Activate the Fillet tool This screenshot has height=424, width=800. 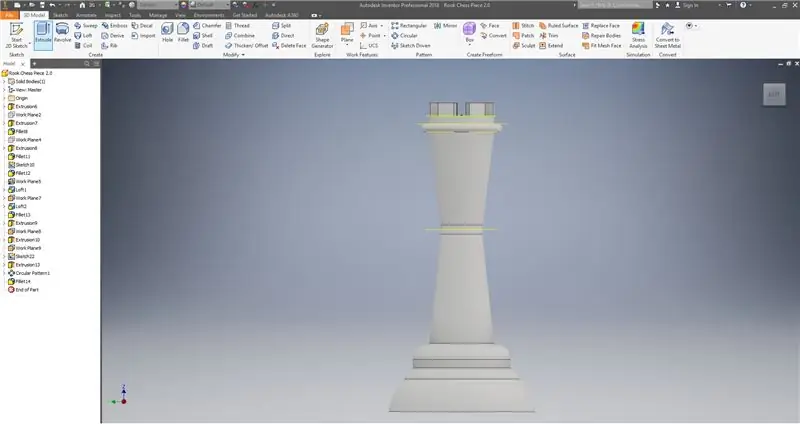(184, 34)
